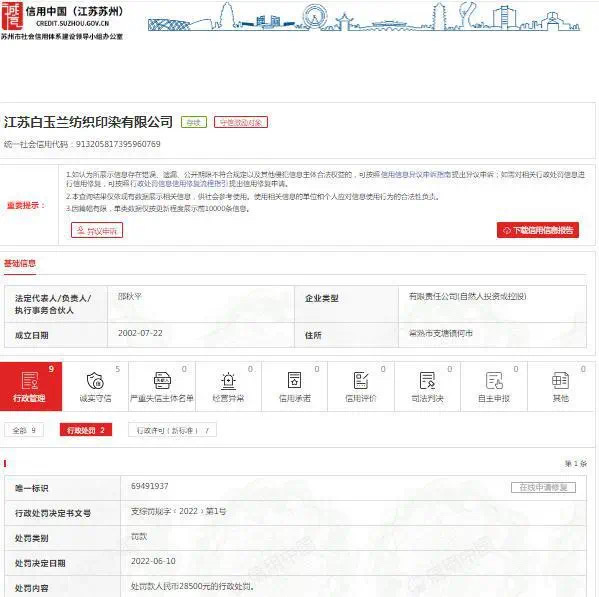Click the 基础信息 section tab
Viewport: 599px width, 597px height.
[20, 263]
